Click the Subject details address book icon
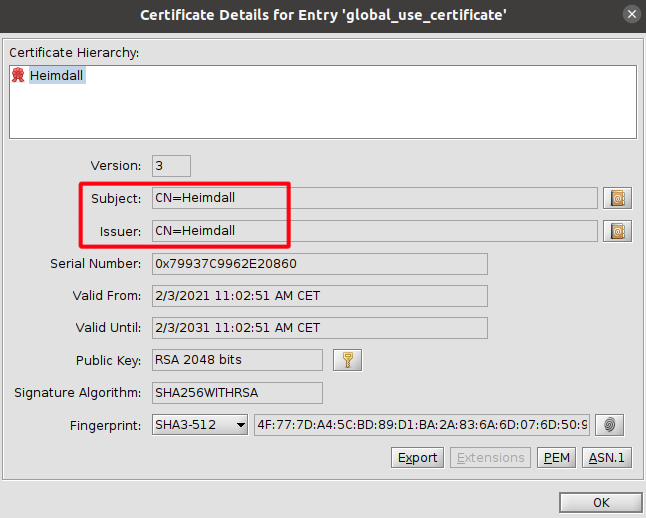This screenshot has height=518, width=646. (618, 198)
